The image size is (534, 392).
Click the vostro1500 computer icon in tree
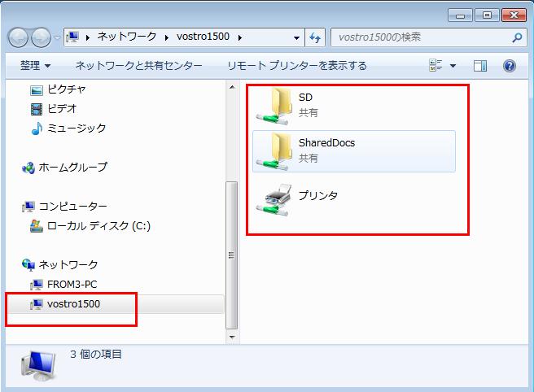point(37,304)
